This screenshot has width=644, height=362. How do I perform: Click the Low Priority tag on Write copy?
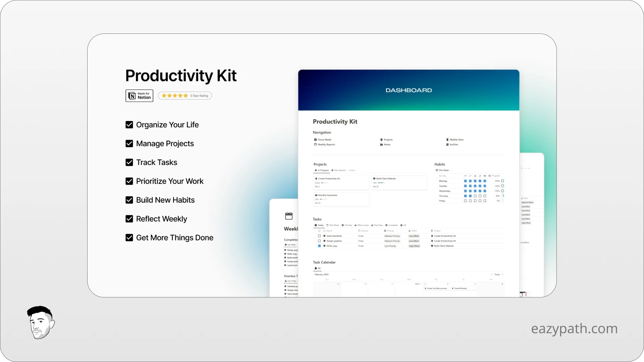pos(390,246)
